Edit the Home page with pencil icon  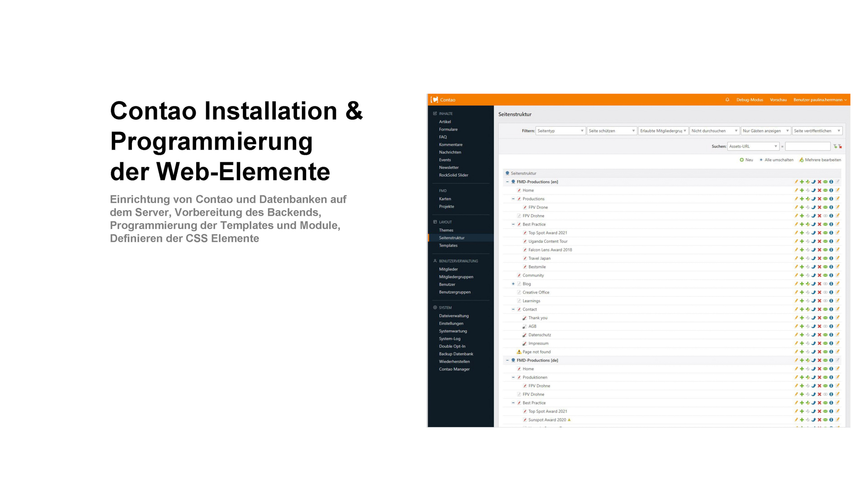coord(796,190)
